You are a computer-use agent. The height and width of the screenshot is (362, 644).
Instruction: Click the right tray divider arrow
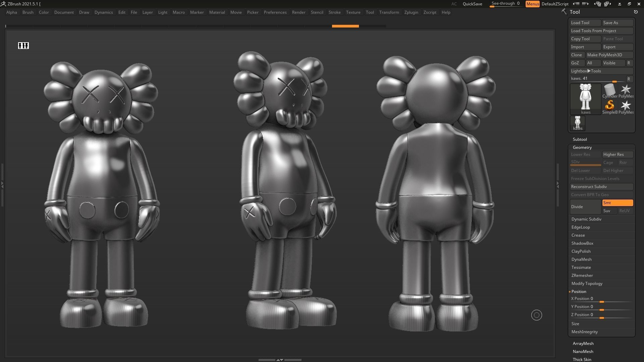[x=557, y=184]
